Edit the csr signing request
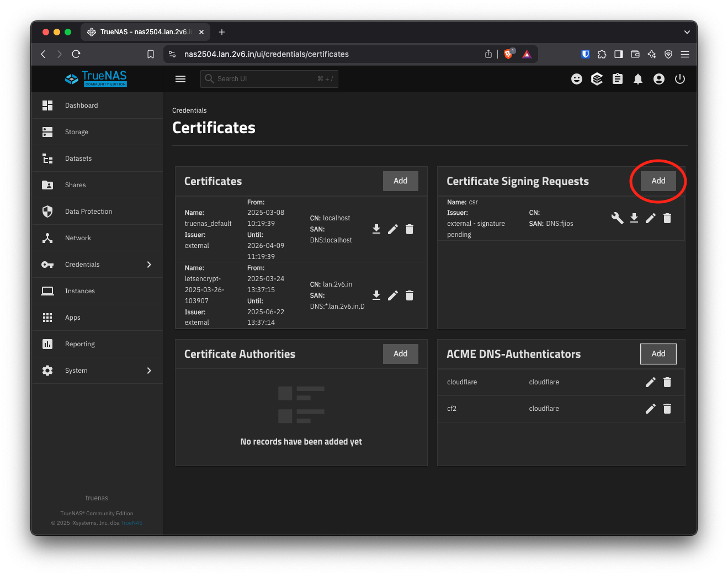 (x=651, y=218)
